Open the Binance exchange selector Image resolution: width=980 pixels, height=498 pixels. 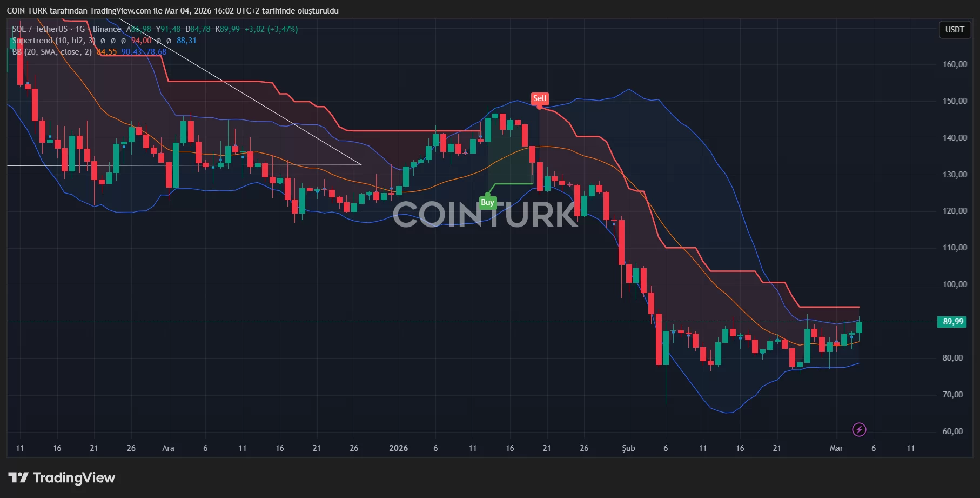pos(106,29)
